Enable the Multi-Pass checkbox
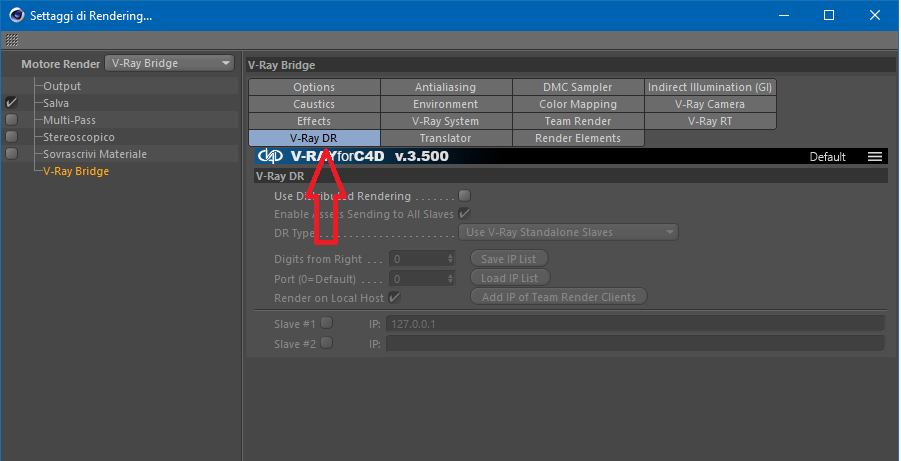This screenshot has width=901, height=461. point(11,120)
